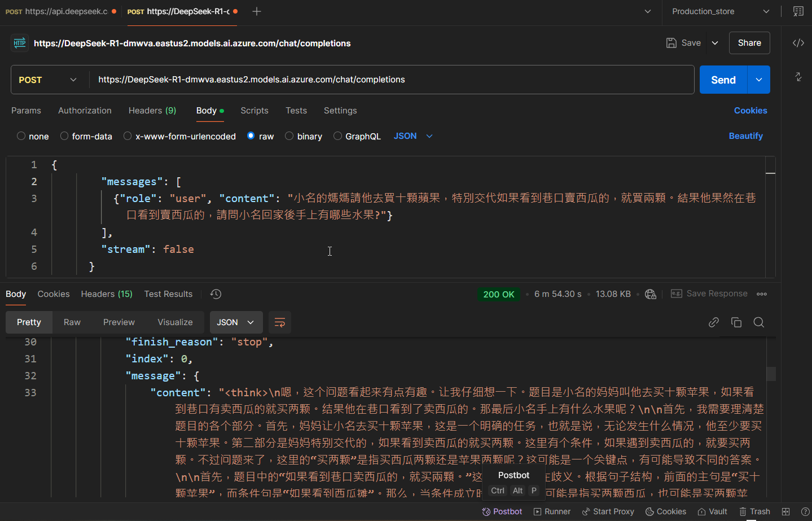Open Trash in the status bar

coord(754,511)
